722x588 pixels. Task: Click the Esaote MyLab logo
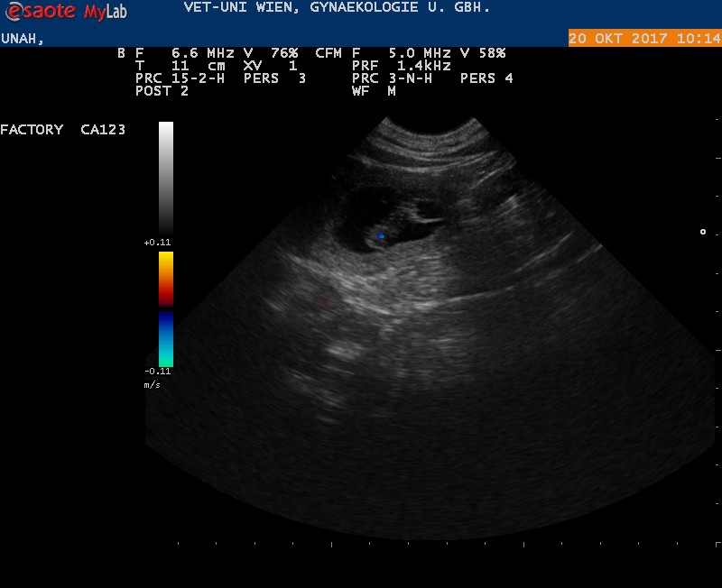coord(66,12)
